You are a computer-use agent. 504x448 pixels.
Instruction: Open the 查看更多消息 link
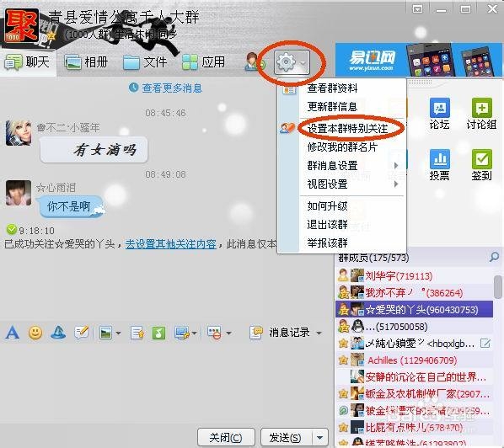coord(172,88)
